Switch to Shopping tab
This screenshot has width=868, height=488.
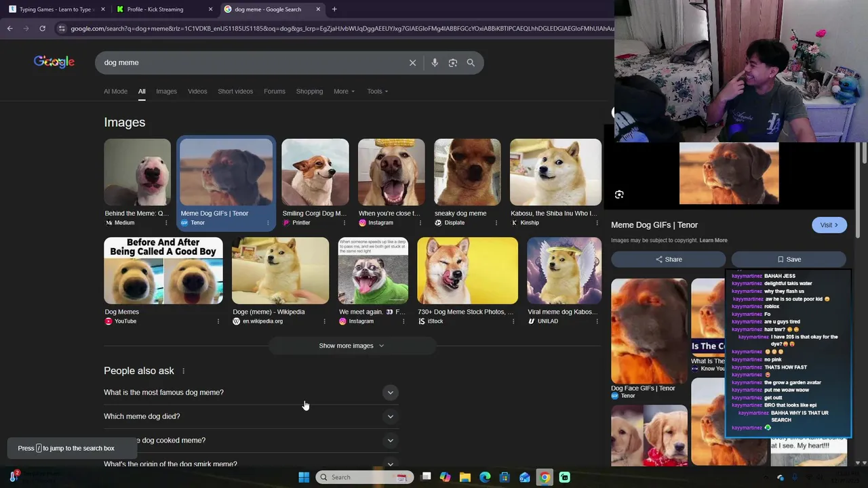pos(309,91)
